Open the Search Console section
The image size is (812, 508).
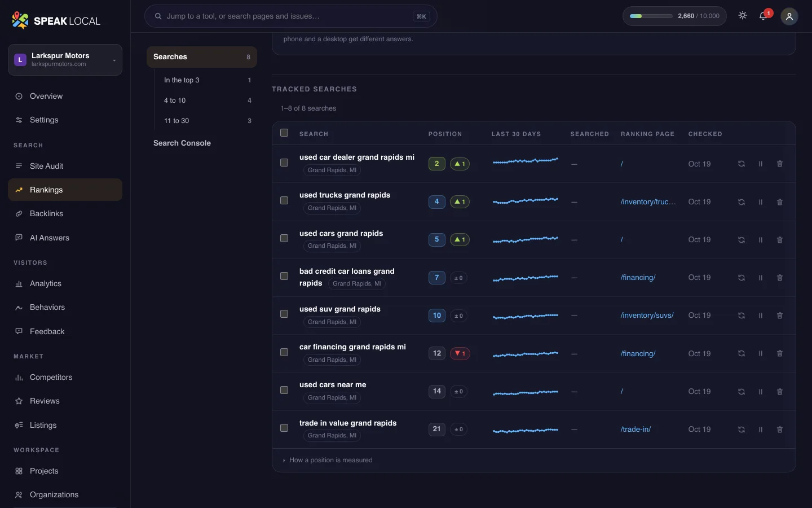pos(201,143)
